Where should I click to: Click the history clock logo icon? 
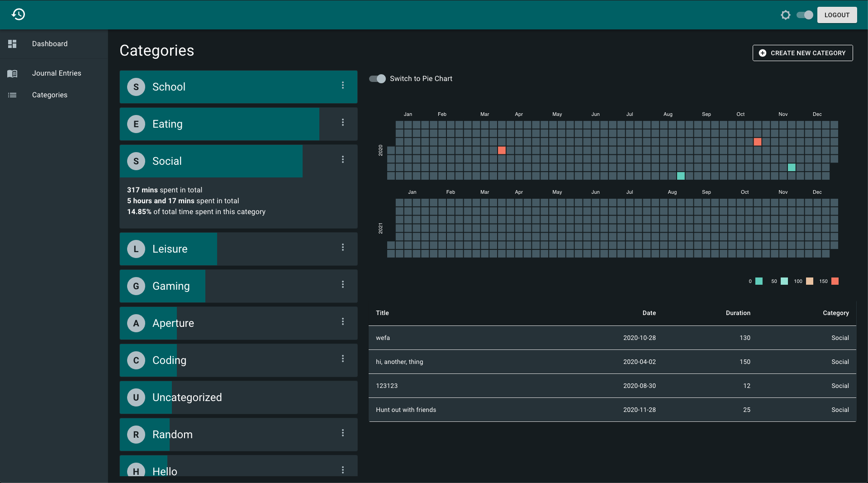(x=18, y=14)
